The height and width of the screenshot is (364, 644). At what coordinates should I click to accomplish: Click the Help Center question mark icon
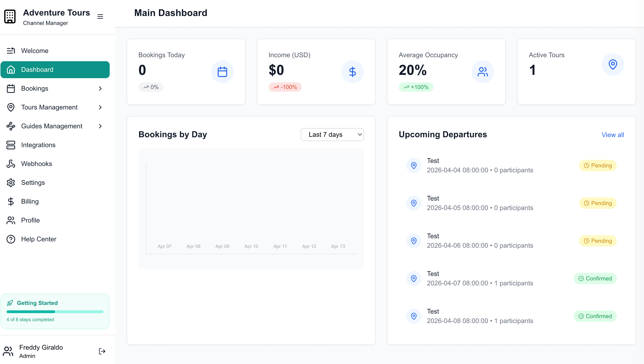(x=11, y=239)
